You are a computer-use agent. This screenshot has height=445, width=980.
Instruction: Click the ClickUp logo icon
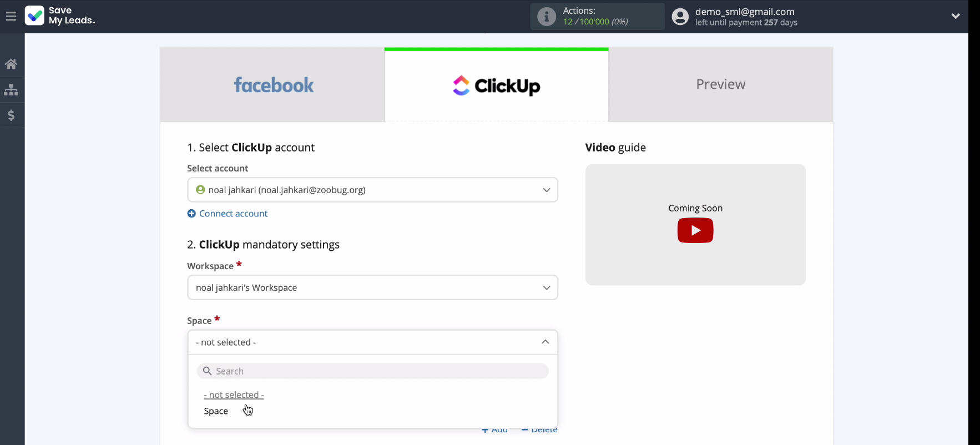click(x=461, y=85)
